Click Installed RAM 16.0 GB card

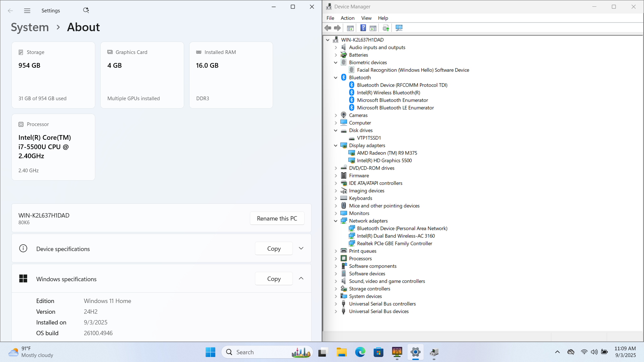point(231,75)
